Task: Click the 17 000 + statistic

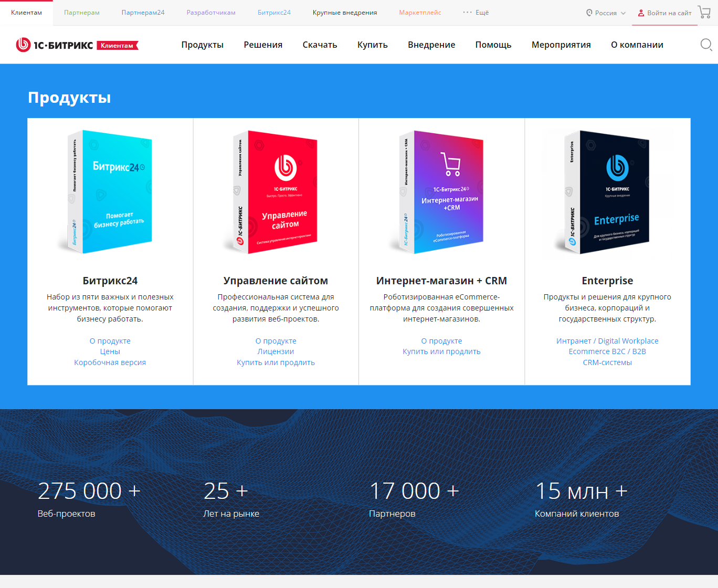Action: [x=414, y=491]
